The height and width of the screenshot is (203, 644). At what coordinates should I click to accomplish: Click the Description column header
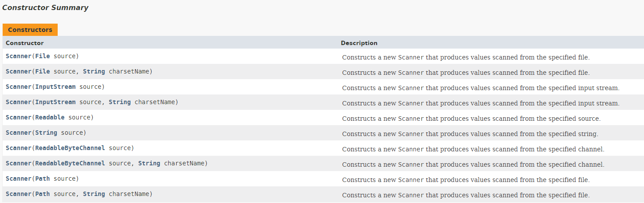tap(359, 43)
